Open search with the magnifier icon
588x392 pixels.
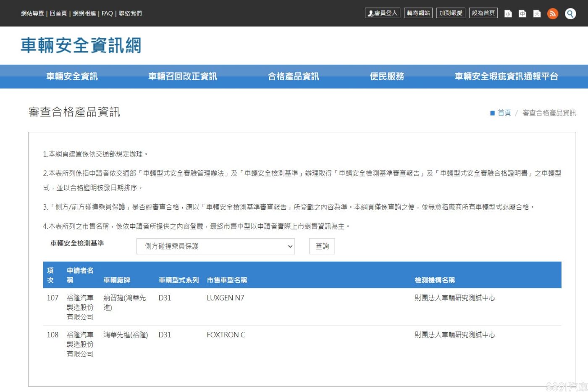coord(570,13)
